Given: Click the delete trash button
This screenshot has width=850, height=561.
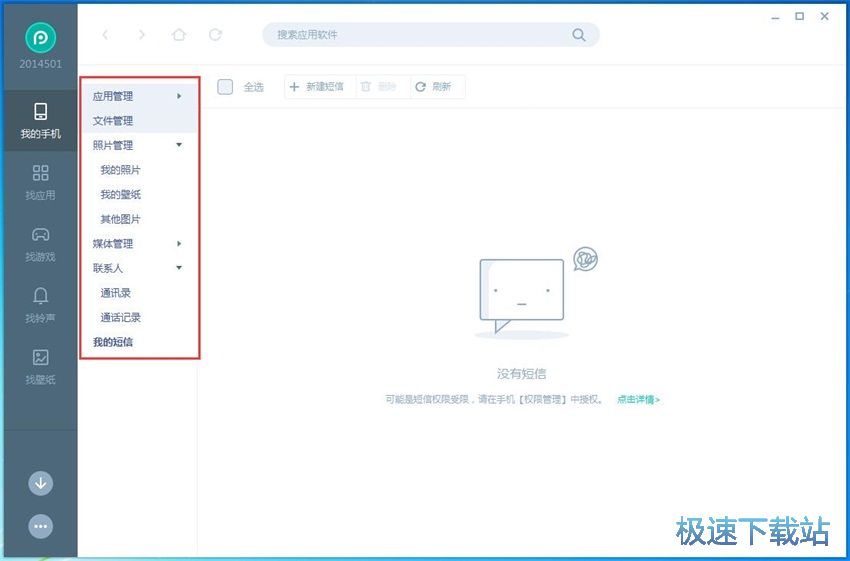Looking at the screenshot, I should (382, 87).
